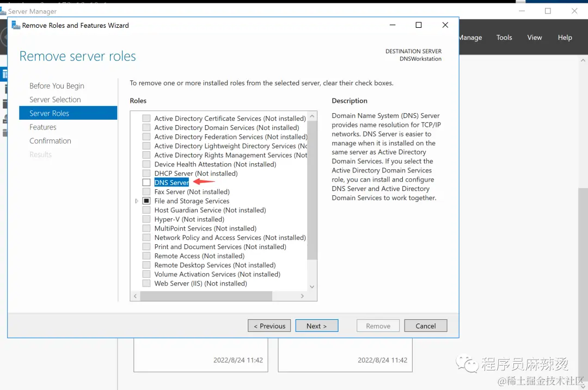
Task: Select Remote Desktop Services row
Action: [x=215, y=265]
